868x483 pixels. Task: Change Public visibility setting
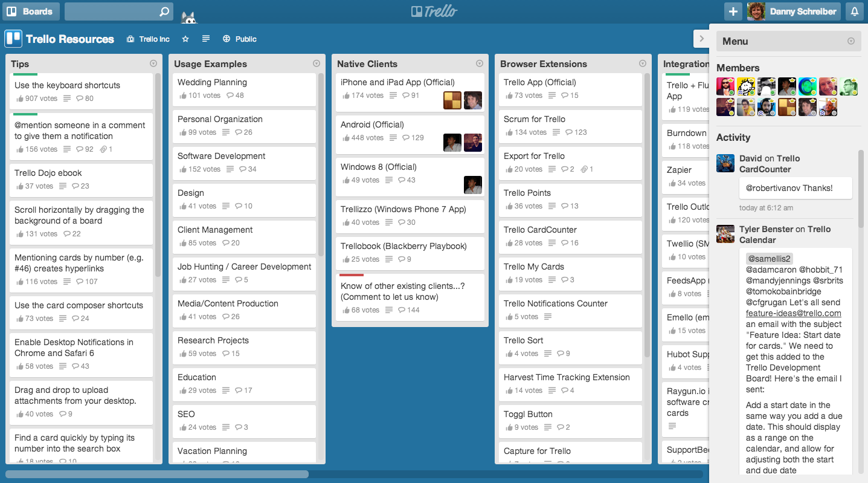[240, 39]
